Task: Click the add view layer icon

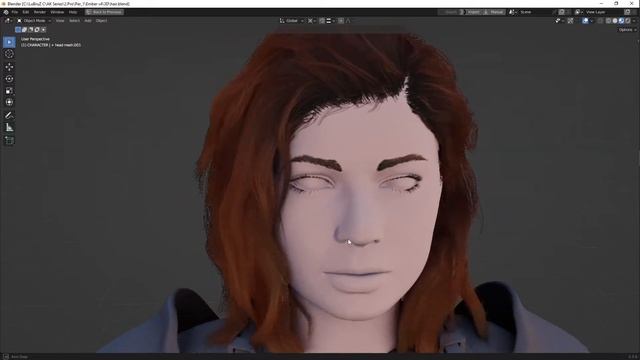Action: point(627,12)
